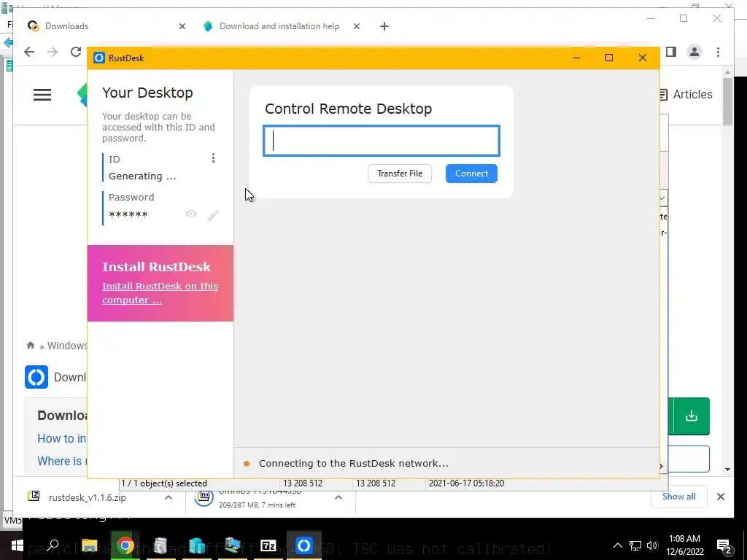Open rustdesk_v1.1.6.zip download item
747x560 pixels.
[x=87, y=497]
